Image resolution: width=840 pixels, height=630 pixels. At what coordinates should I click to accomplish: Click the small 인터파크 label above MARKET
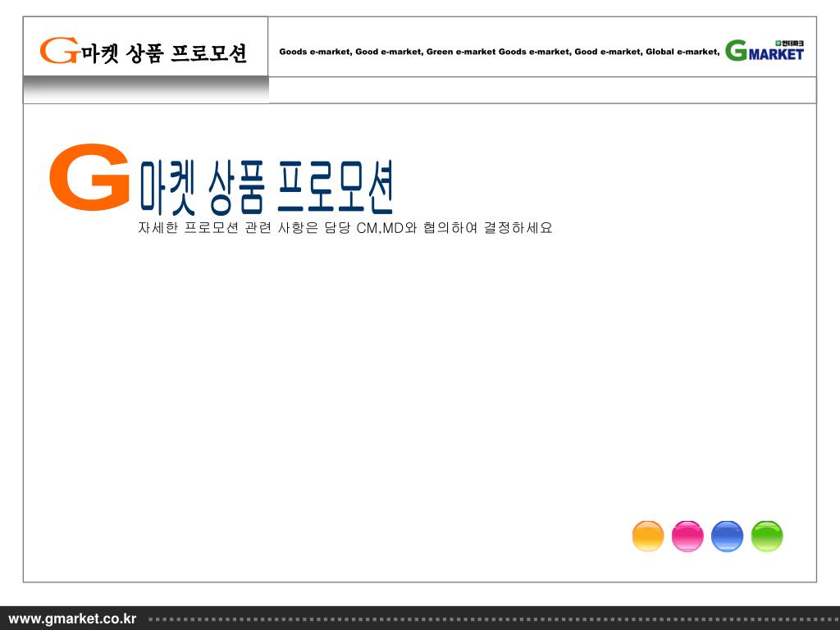789,43
